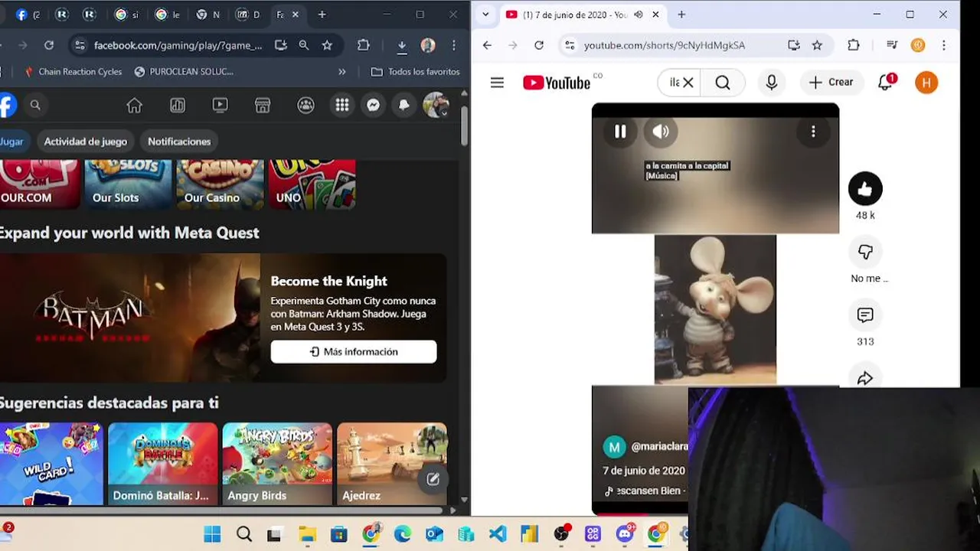Open the Facebook Marketplace icon
Screen dimensions: 980x551
[263, 106]
